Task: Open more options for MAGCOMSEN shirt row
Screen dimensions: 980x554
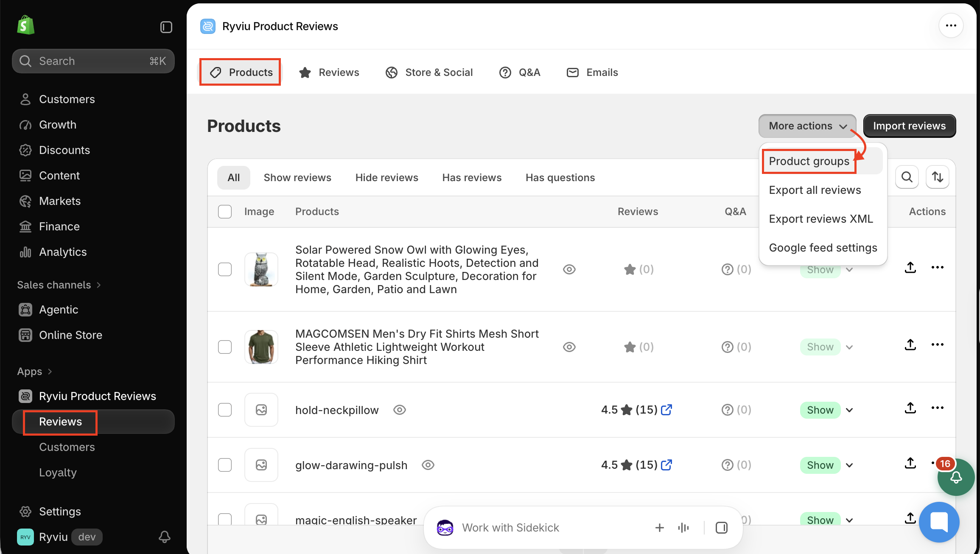Action: (937, 344)
